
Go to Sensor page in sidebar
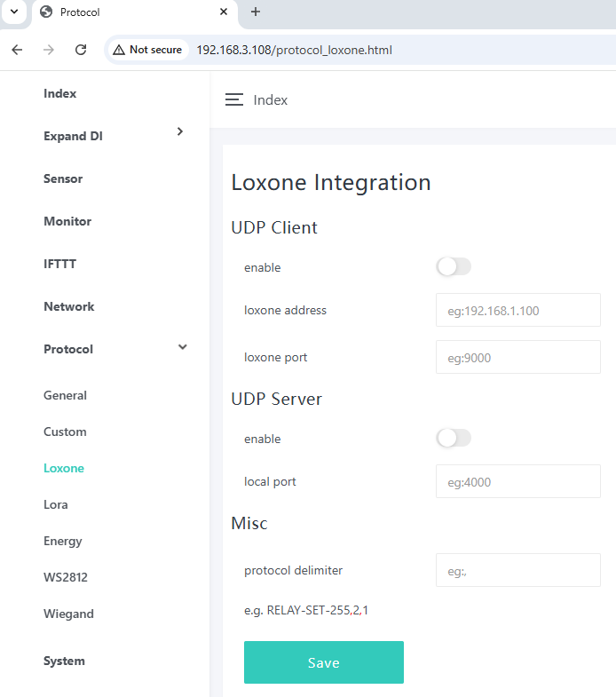pyautogui.click(x=63, y=178)
